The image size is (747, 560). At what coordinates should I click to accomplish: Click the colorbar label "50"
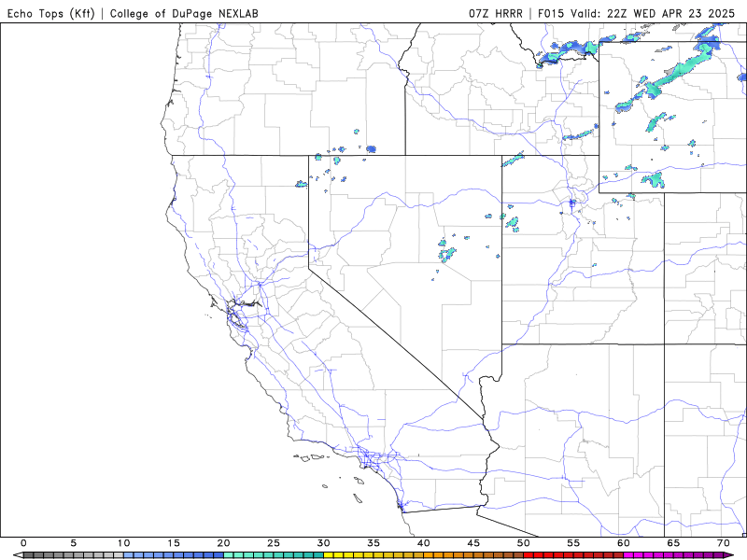click(x=524, y=543)
